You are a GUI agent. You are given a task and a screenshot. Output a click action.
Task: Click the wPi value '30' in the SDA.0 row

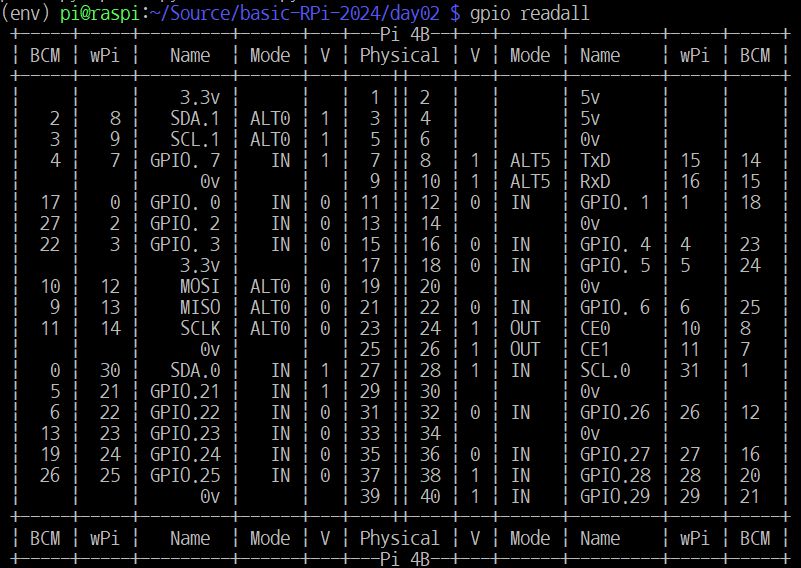coord(110,370)
